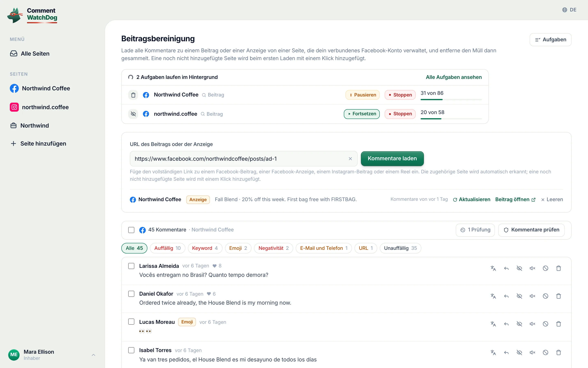Hide Larissa Almeida's comment
The width and height of the screenshot is (588, 368).
tap(519, 268)
